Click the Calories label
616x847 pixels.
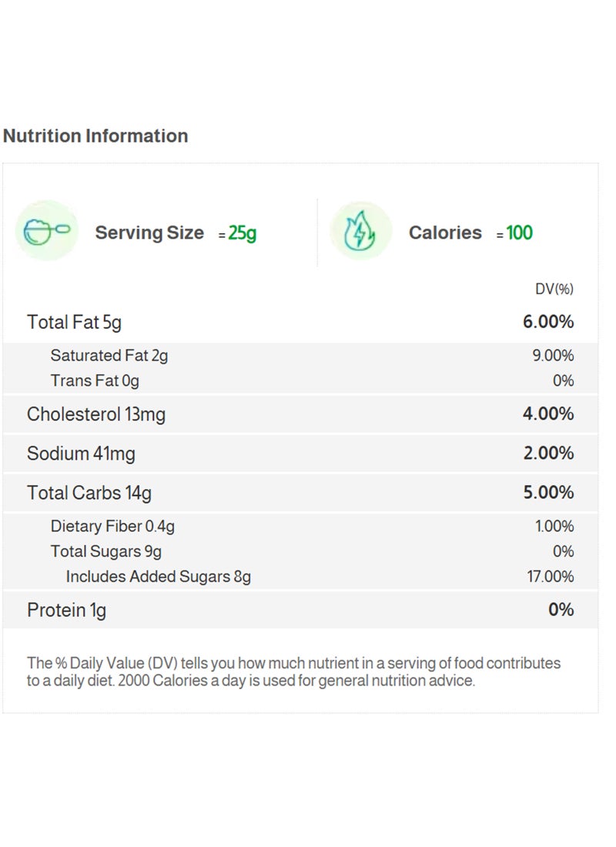pos(445,233)
